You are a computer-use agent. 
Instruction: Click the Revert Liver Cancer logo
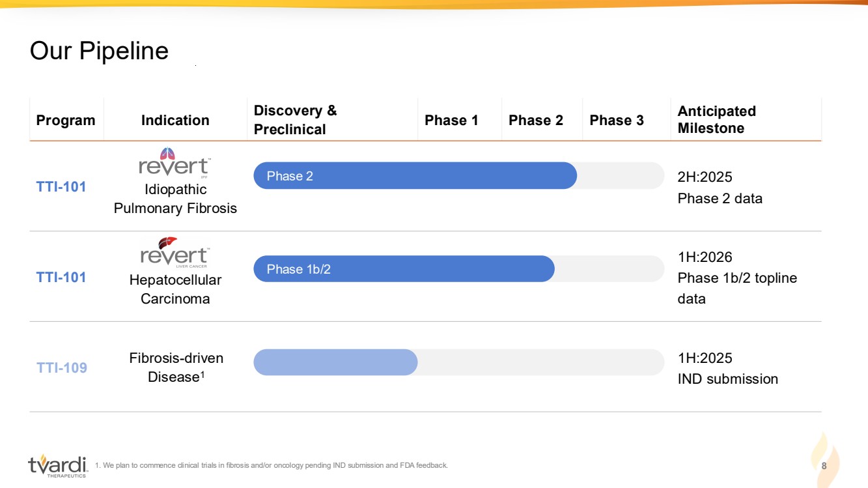click(x=175, y=253)
